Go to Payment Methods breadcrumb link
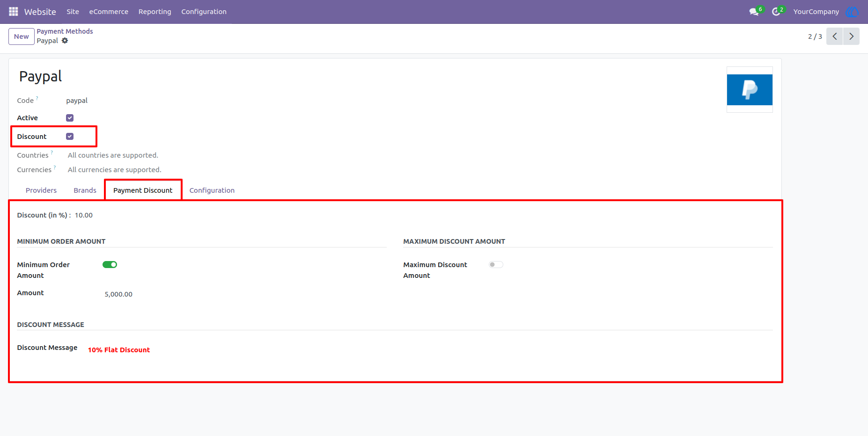The image size is (868, 436). pos(65,31)
